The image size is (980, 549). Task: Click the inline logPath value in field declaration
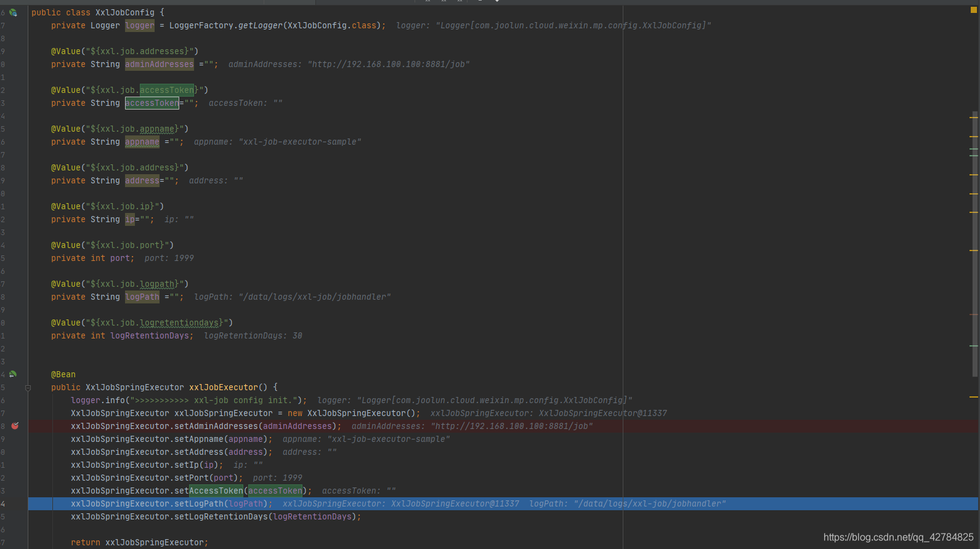point(315,297)
